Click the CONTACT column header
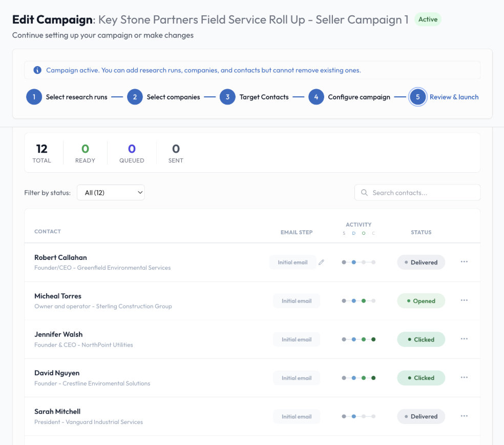Viewport: 504px width, 445px height. (48, 231)
